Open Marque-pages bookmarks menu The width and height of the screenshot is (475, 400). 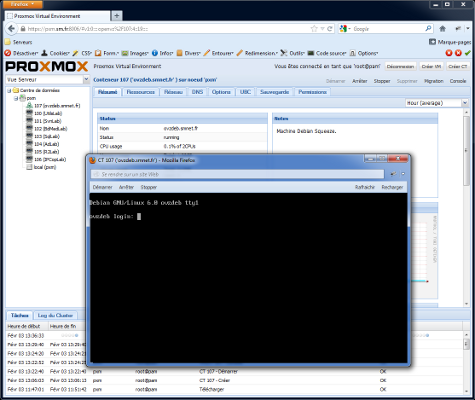[x=450, y=42]
